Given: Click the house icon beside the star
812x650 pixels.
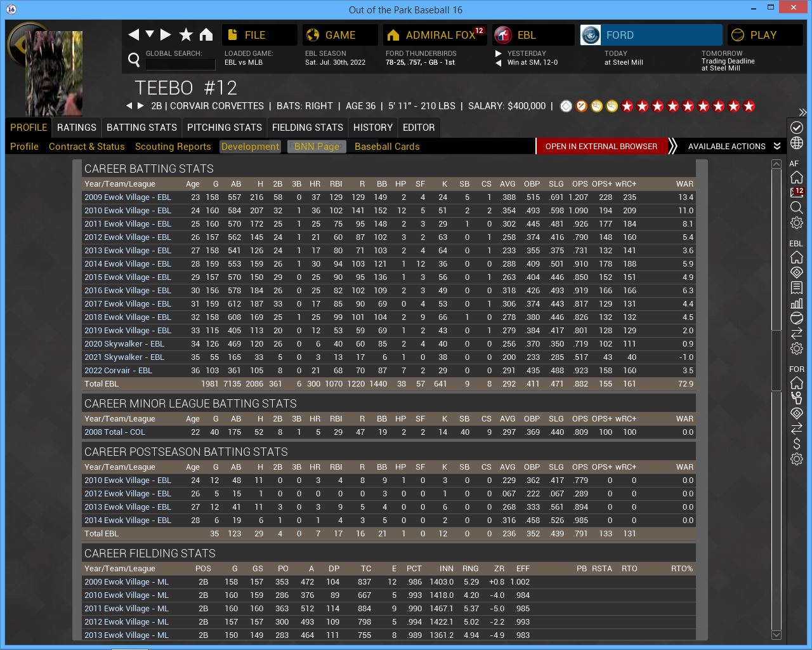Looking at the screenshot, I should (x=206, y=35).
